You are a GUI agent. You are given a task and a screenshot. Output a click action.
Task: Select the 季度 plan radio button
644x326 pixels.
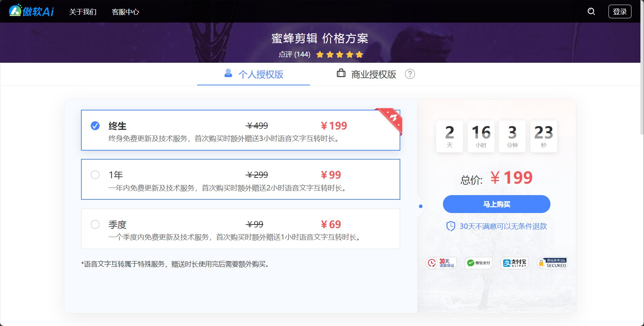coord(95,224)
